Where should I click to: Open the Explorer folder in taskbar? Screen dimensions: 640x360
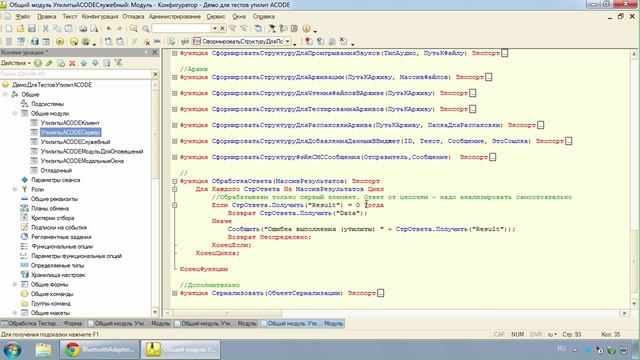pos(43,350)
